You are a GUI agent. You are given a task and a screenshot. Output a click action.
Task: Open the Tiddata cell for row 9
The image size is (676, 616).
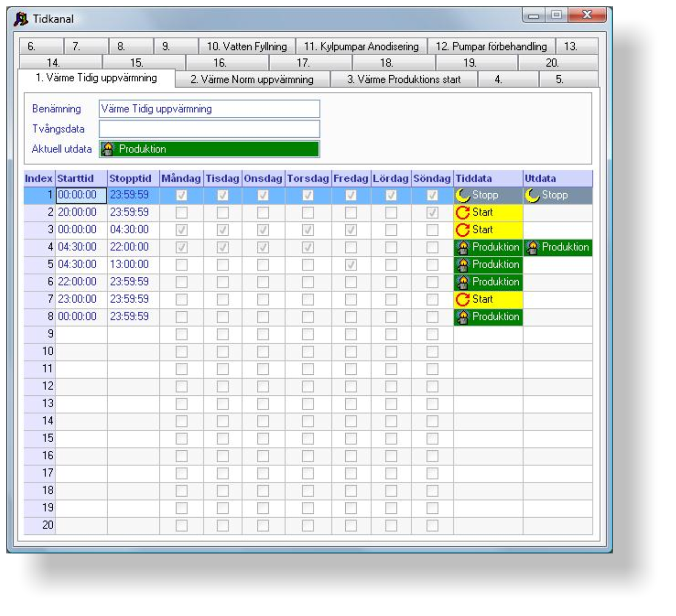tap(488, 334)
